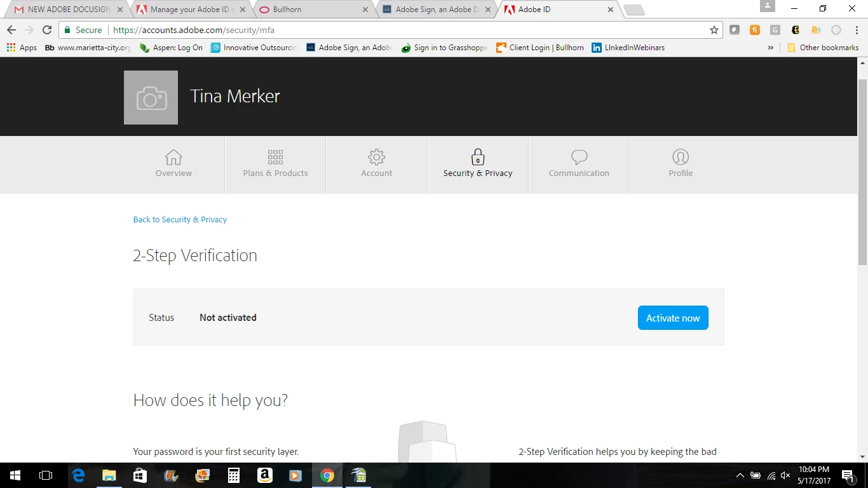Viewport: 868px width, 488px height.
Task: Open the Apps bookmarks shortcut
Action: point(22,48)
